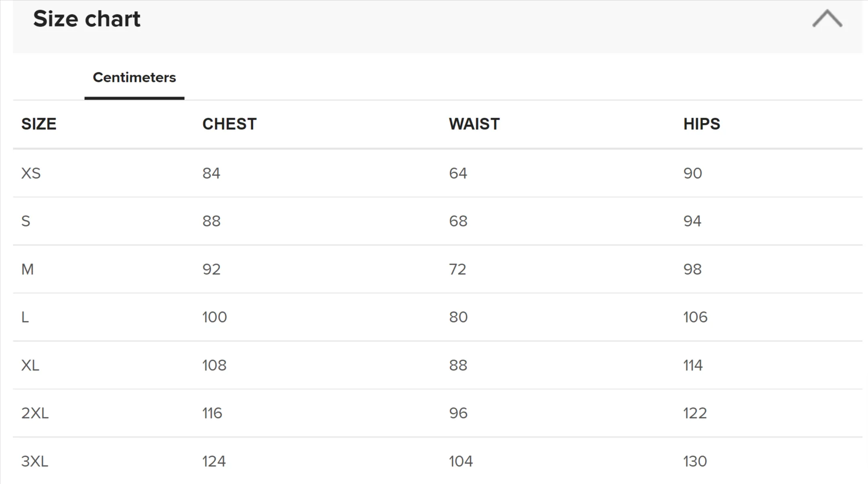
Task: Select the XS size row label
Action: (x=31, y=173)
